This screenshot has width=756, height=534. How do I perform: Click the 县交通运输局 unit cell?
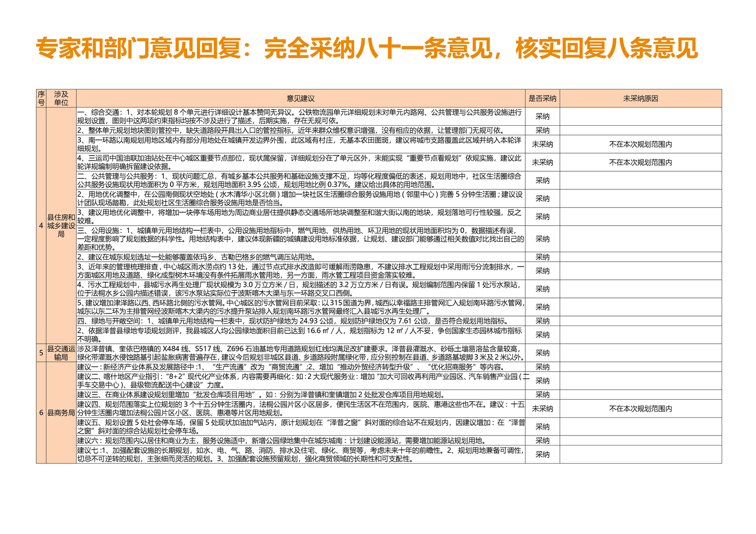pyautogui.click(x=61, y=353)
